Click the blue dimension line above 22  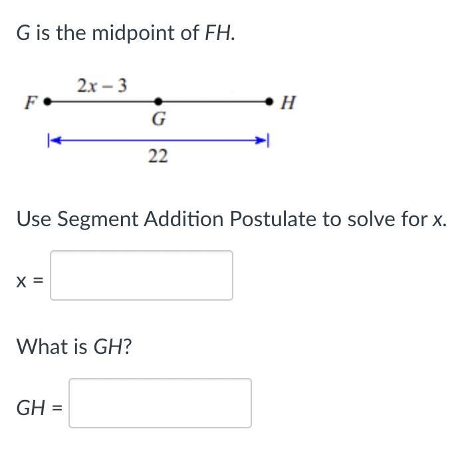point(158,140)
